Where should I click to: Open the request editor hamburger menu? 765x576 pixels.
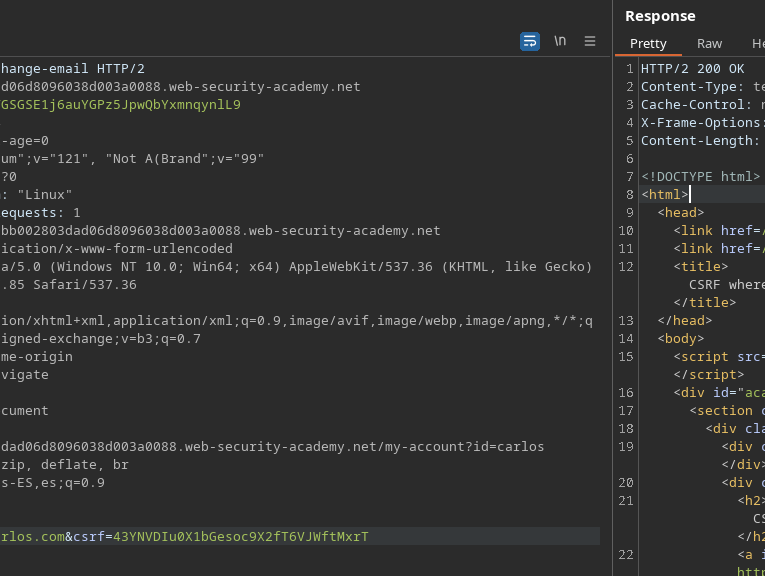pos(590,41)
